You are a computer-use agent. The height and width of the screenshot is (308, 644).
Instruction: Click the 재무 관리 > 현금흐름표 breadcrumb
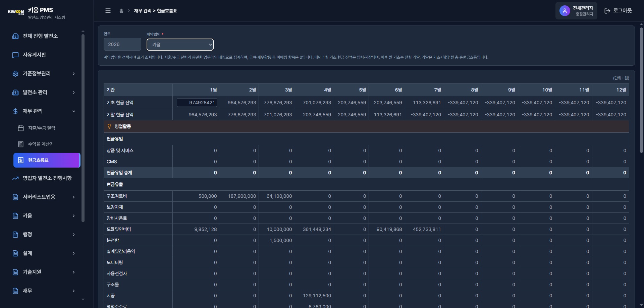(156, 11)
